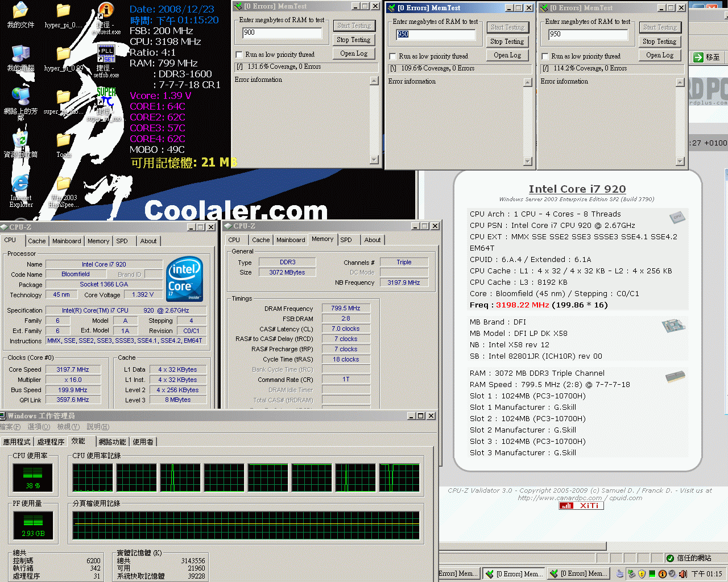728x582 pixels.
Task: Open 檔案 menu in Task Manager
Action: (x=10, y=427)
